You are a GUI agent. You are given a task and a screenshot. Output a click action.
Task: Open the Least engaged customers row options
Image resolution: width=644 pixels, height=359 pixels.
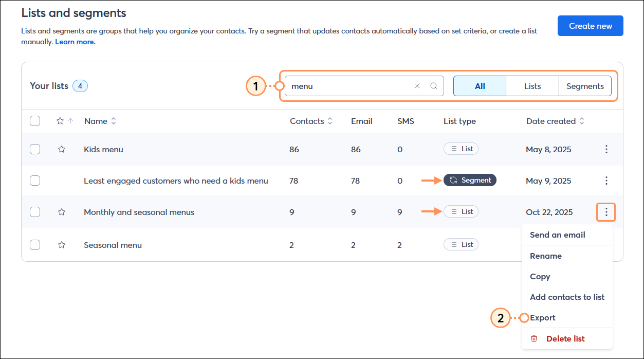[606, 181]
